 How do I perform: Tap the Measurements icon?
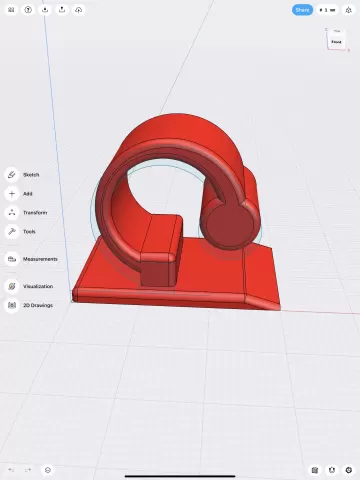(12, 259)
